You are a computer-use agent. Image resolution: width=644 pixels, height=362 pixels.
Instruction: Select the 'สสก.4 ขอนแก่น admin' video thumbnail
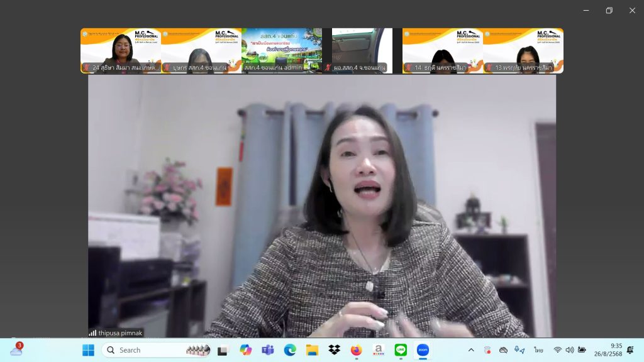click(282, 51)
